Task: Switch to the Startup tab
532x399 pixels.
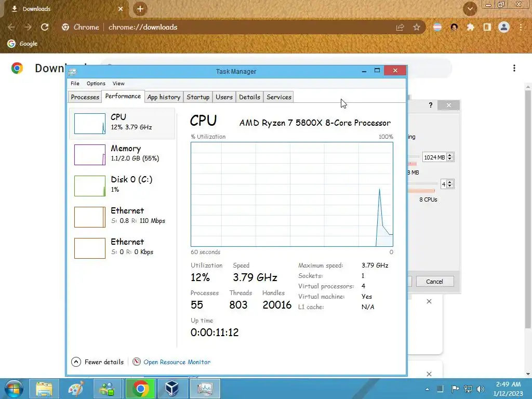Action: tap(198, 97)
